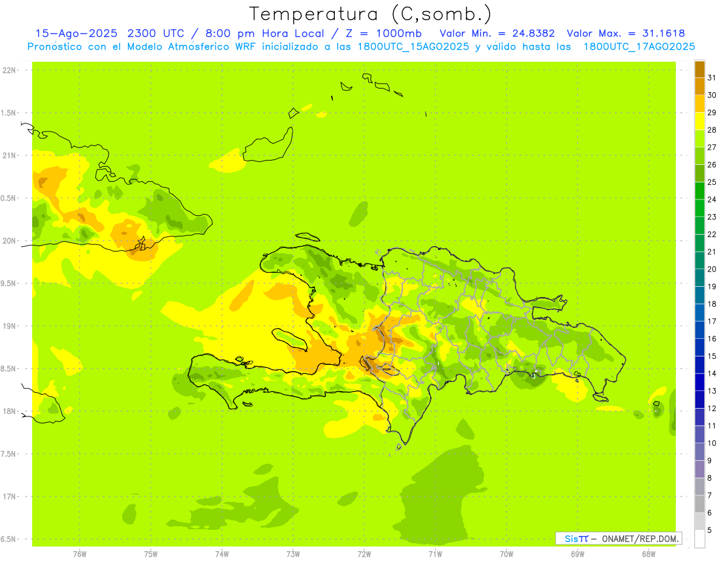This screenshot has width=728, height=562.
Task: Click the 72W longitude label
Action: [x=364, y=554]
